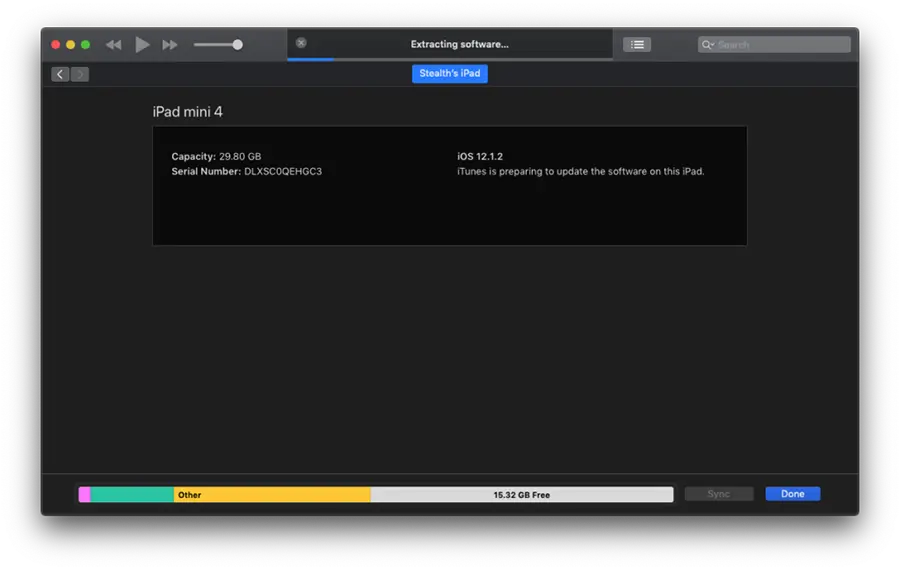Click the teal storage segment
Screen dimensions: 900x570
(132, 495)
